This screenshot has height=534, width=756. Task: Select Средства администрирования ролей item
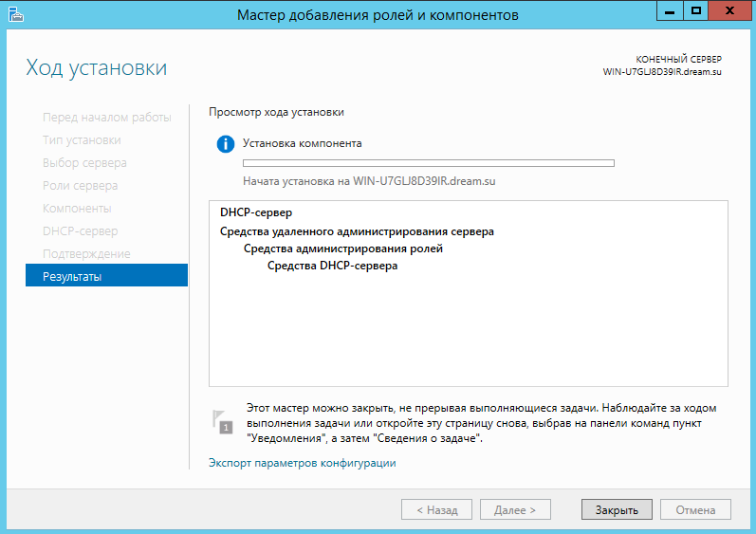342,249
